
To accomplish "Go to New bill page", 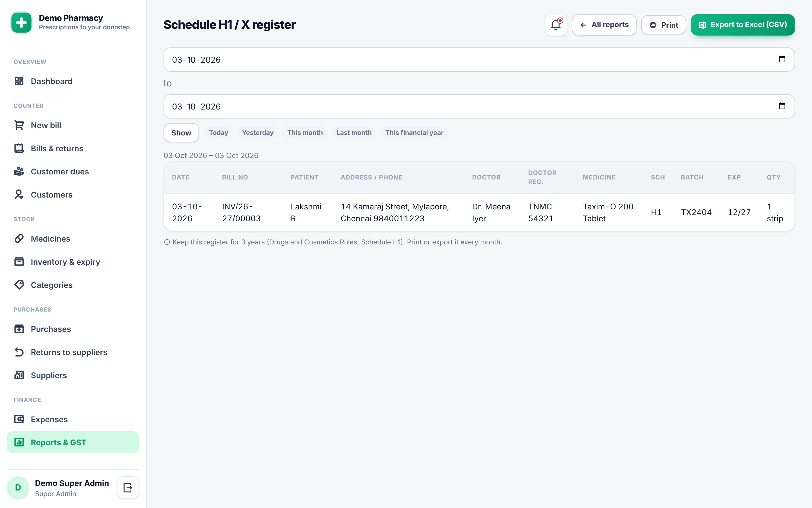I will (73, 125).
